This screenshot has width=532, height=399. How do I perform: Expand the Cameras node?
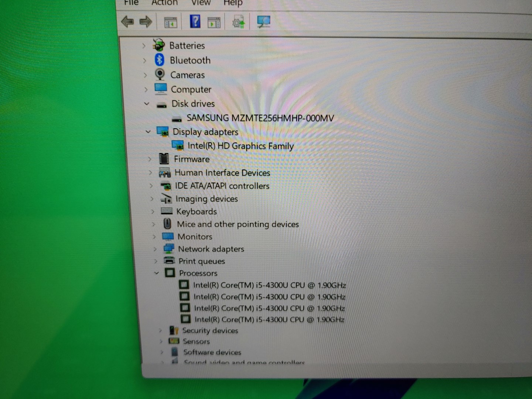click(x=145, y=75)
